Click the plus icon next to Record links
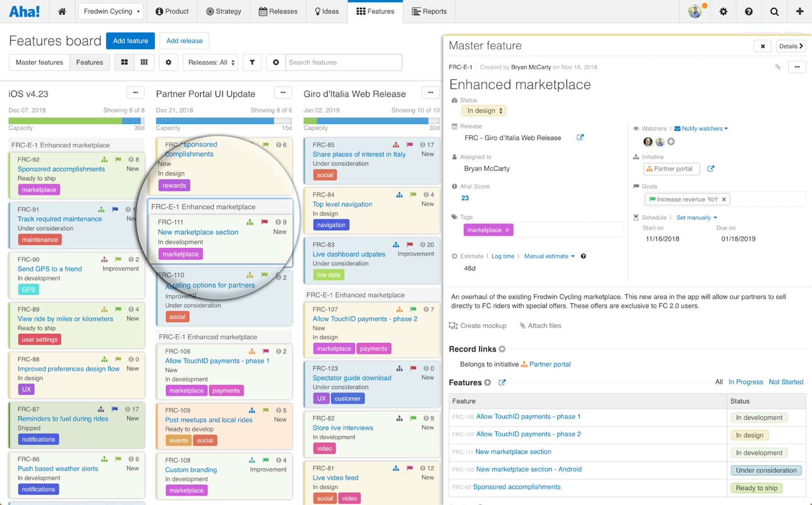812x505 pixels. pyautogui.click(x=502, y=349)
